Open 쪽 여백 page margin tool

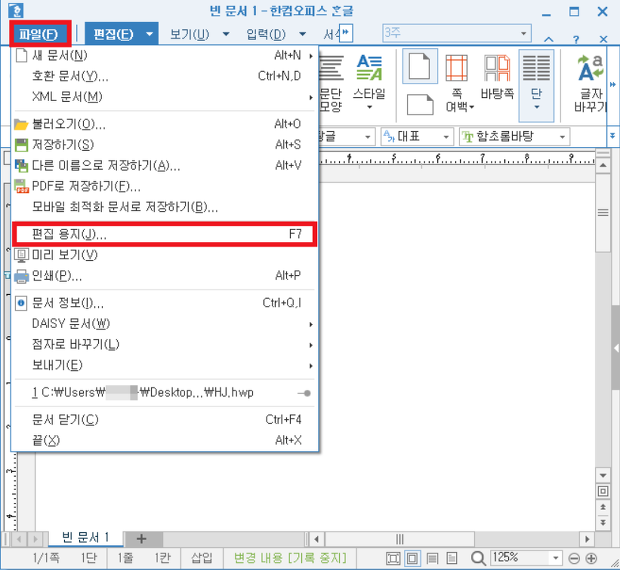(457, 84)
